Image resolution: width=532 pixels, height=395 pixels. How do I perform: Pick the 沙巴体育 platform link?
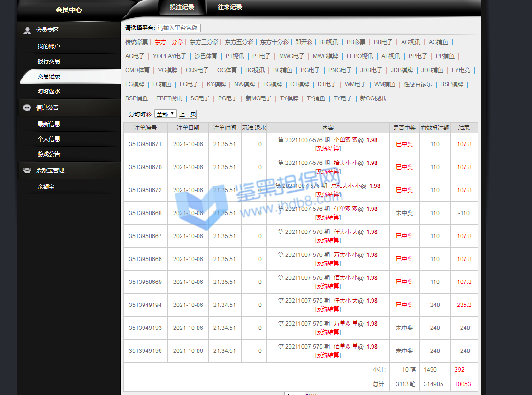point(206,56)
